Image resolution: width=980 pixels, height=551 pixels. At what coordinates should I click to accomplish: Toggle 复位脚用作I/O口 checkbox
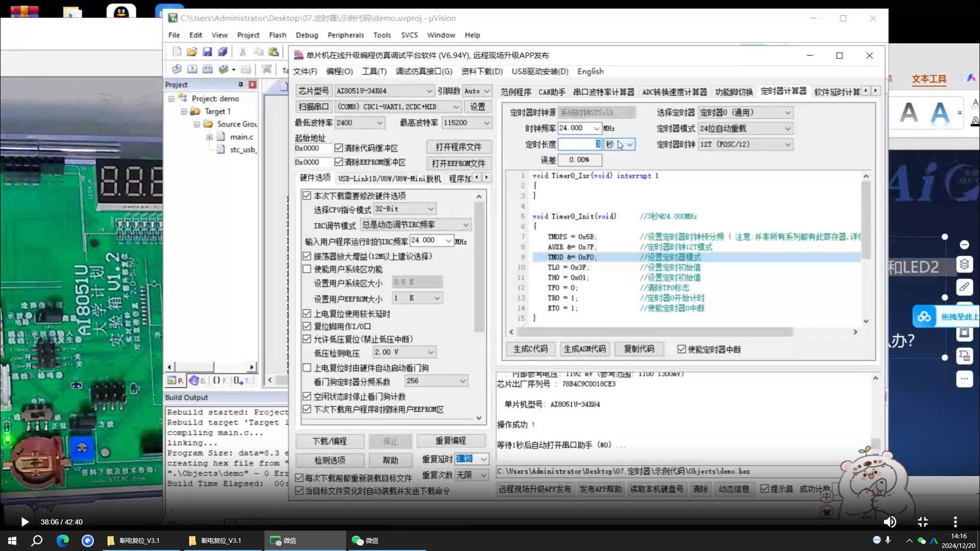307,326
